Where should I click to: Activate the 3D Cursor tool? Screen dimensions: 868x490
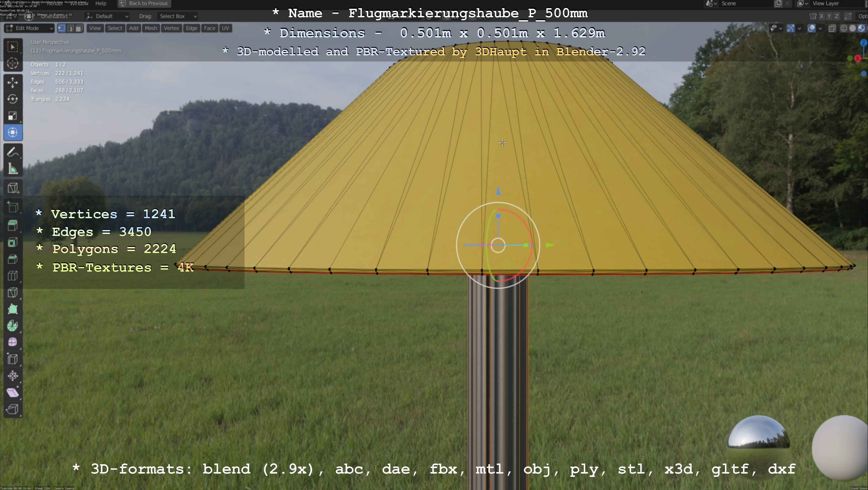[13, 63]
